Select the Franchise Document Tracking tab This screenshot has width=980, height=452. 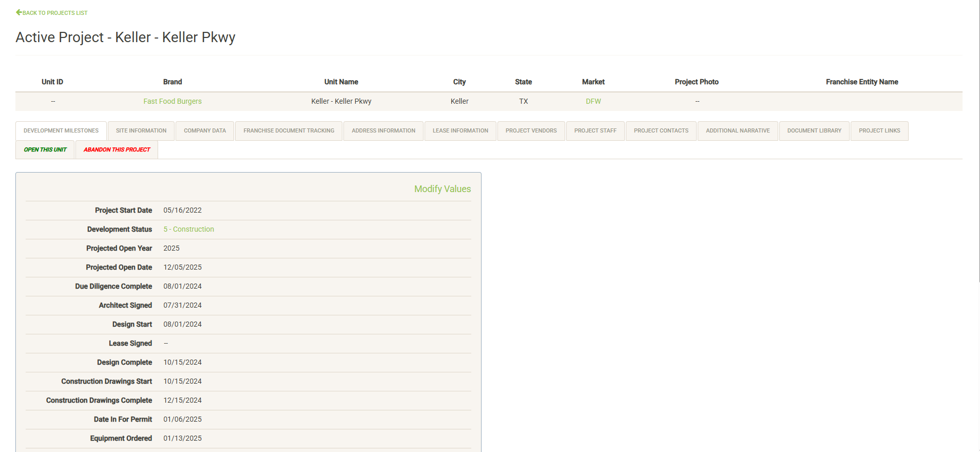point(289,131)
